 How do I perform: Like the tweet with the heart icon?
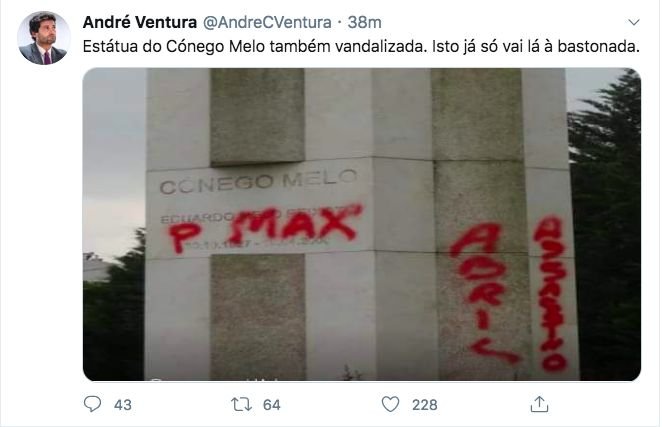tap(391, 404)
